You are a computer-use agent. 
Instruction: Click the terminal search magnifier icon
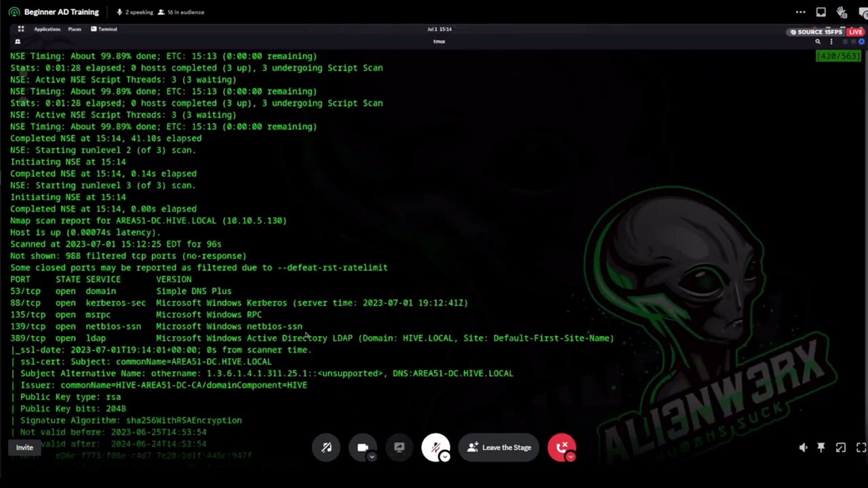(x=818, y=41)
